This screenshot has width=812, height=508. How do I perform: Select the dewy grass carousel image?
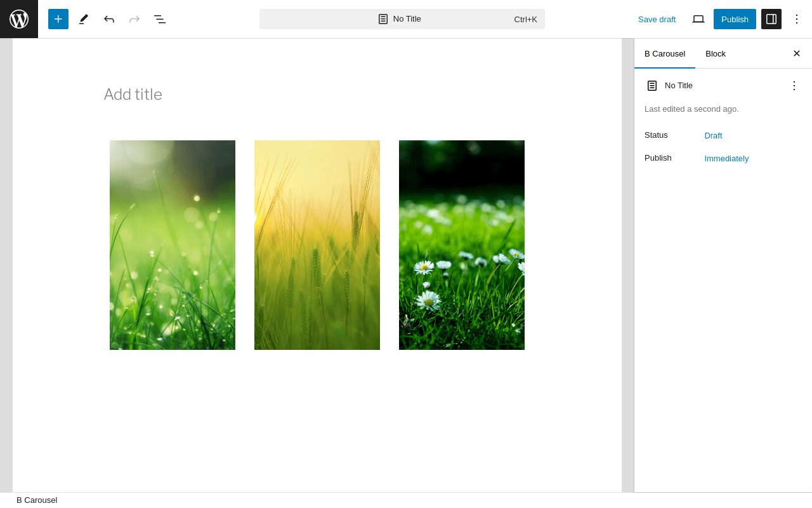pos(173,245)
